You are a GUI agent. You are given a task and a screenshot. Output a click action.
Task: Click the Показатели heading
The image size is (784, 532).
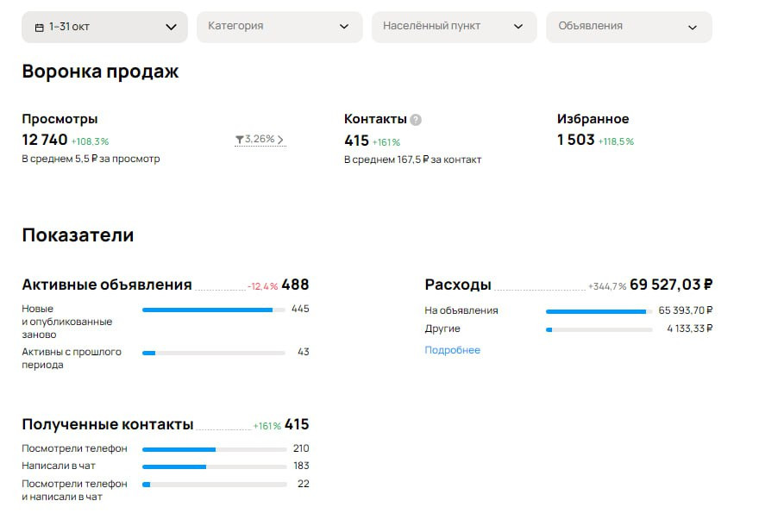pyautogui.click(x=78, y=235)
